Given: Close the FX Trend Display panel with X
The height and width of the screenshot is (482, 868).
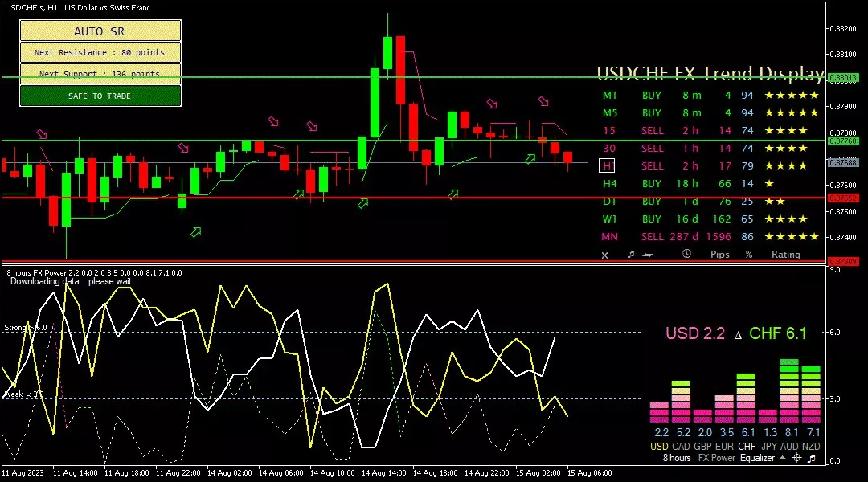Looking at the screenshot, I should click(604, 255).
